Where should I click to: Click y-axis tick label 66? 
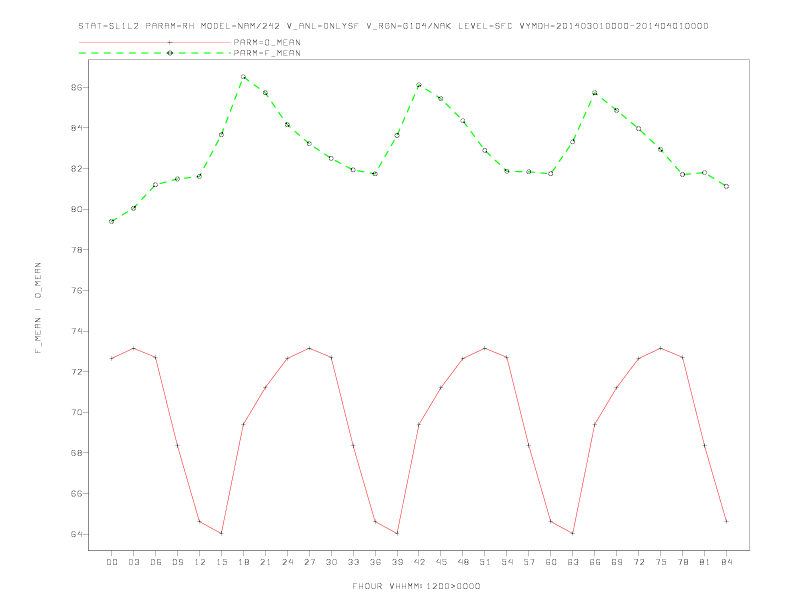click(x=76, y=493)
